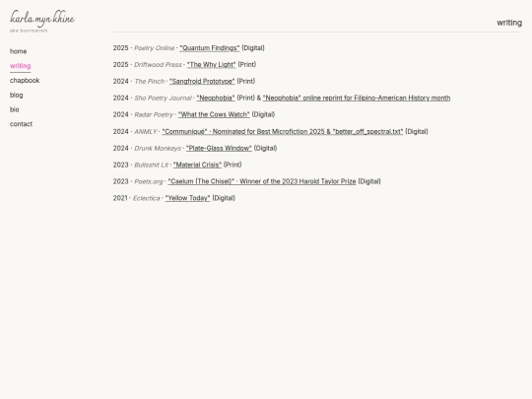Open the chapbook page
532x399 pixels.
tap(25, 81)
